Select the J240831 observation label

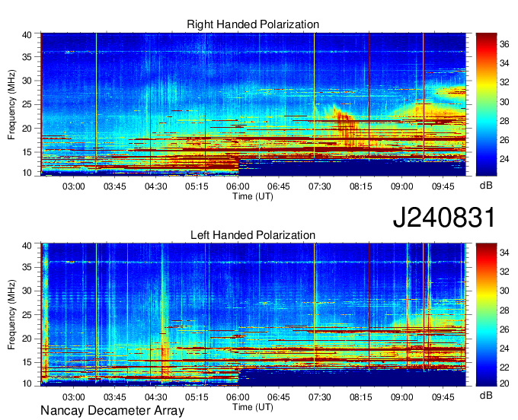[x=444, y=218]
